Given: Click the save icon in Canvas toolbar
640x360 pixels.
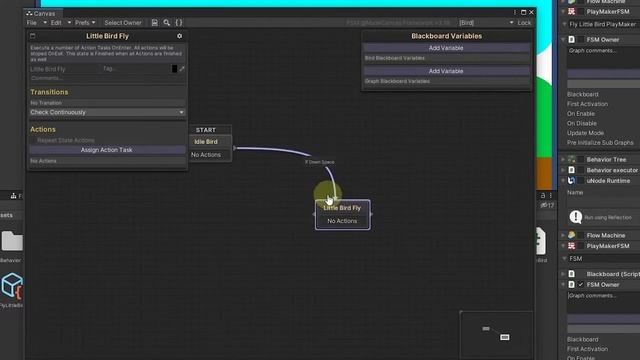Looking at the screenshot, I should point(155,23).
